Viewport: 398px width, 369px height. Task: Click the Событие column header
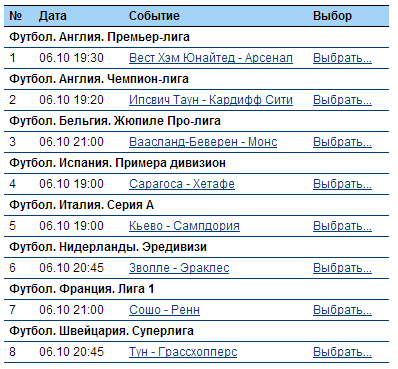(154, 16)
